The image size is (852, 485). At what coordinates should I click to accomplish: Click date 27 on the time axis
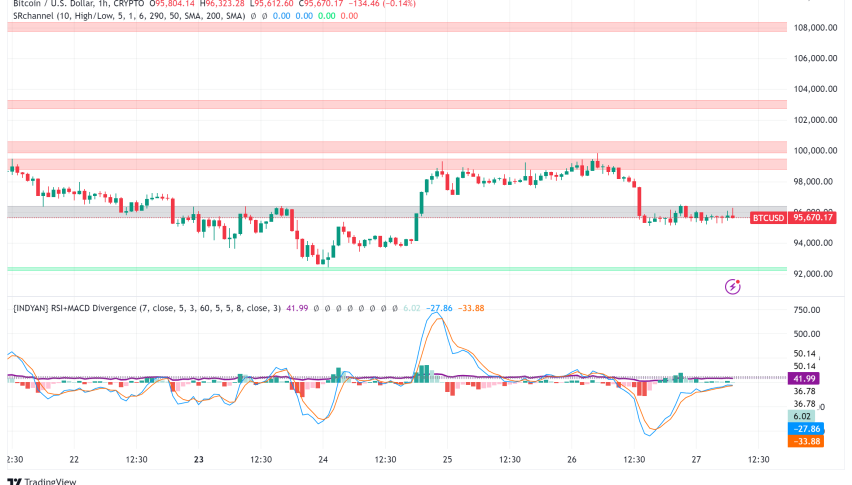(x=696, y=459)
